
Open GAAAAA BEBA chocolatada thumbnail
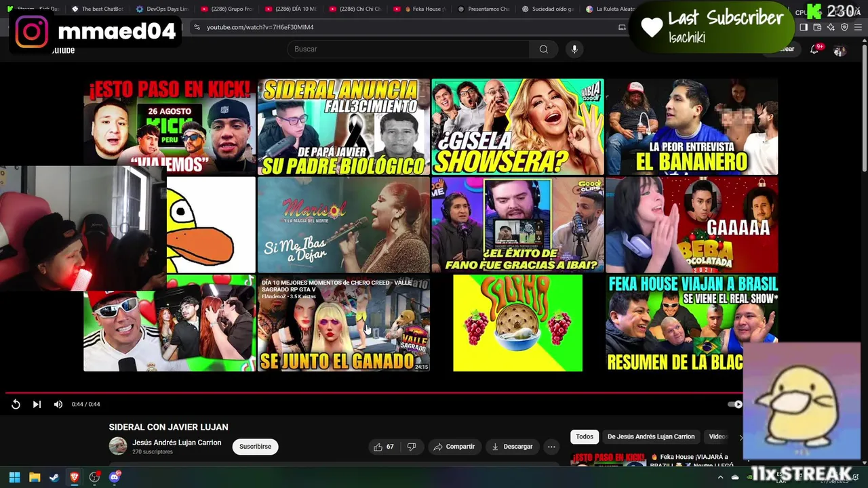[x=692, y=225]
